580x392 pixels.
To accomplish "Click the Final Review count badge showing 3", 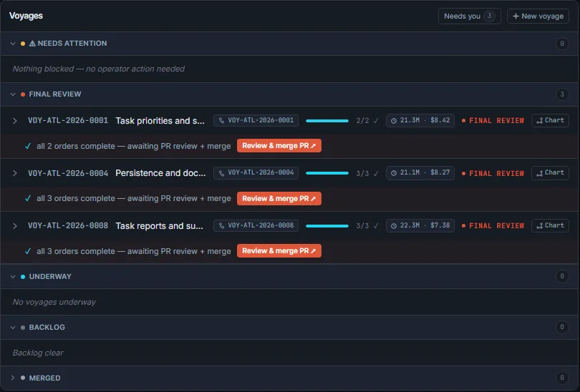I will tap(562, 94).
